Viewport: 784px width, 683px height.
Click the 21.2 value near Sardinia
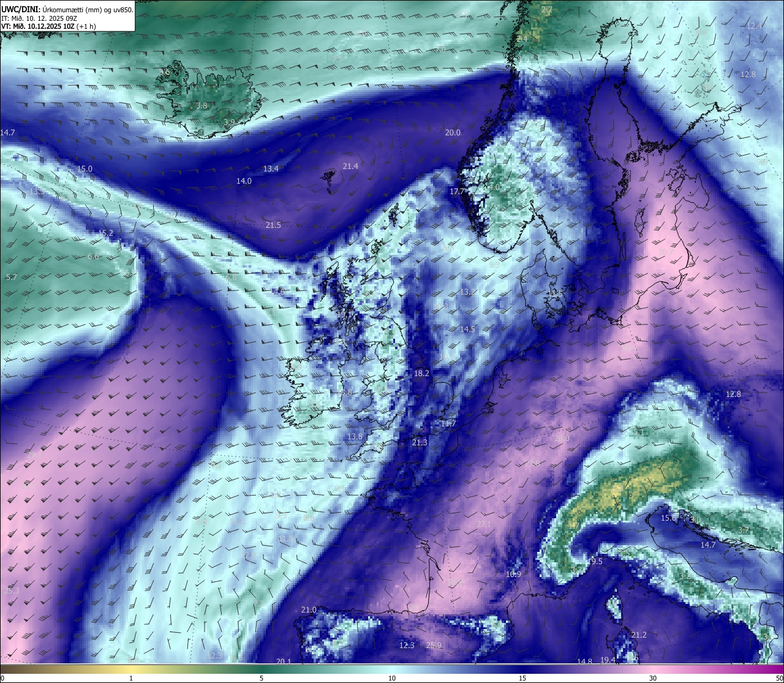click(x=639, y=635)
